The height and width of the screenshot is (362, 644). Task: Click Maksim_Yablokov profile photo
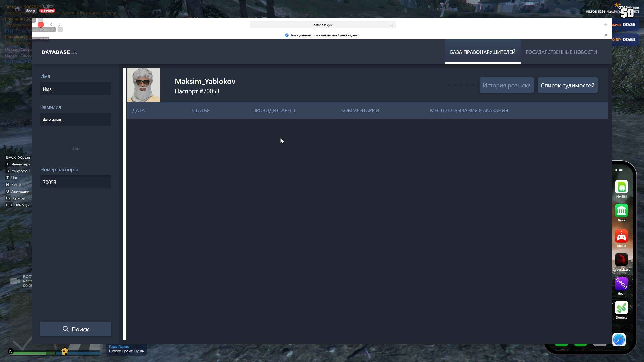pyautogui.click(x=144, y=85)
